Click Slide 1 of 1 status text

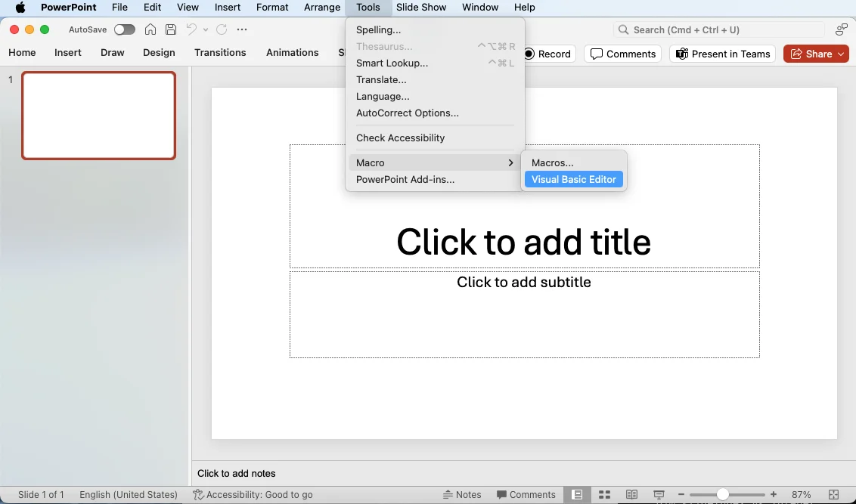[x=41, y=495]
